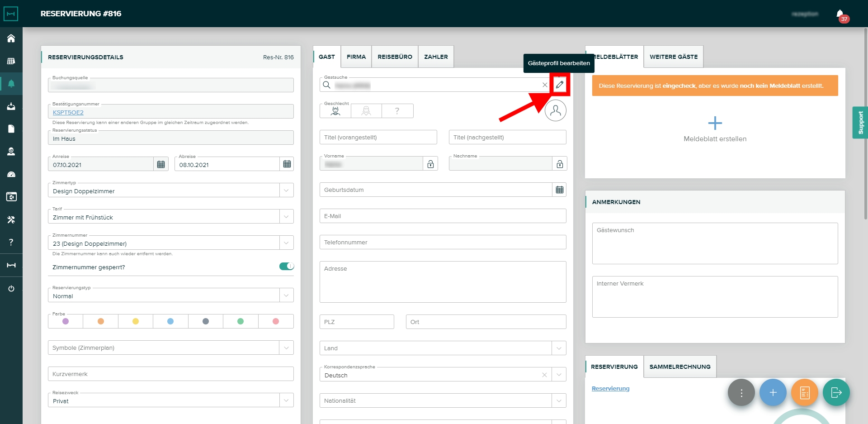Screen dimensions: 868x424
Task: Click the orange invoice floating button
Action: [805, 392]
